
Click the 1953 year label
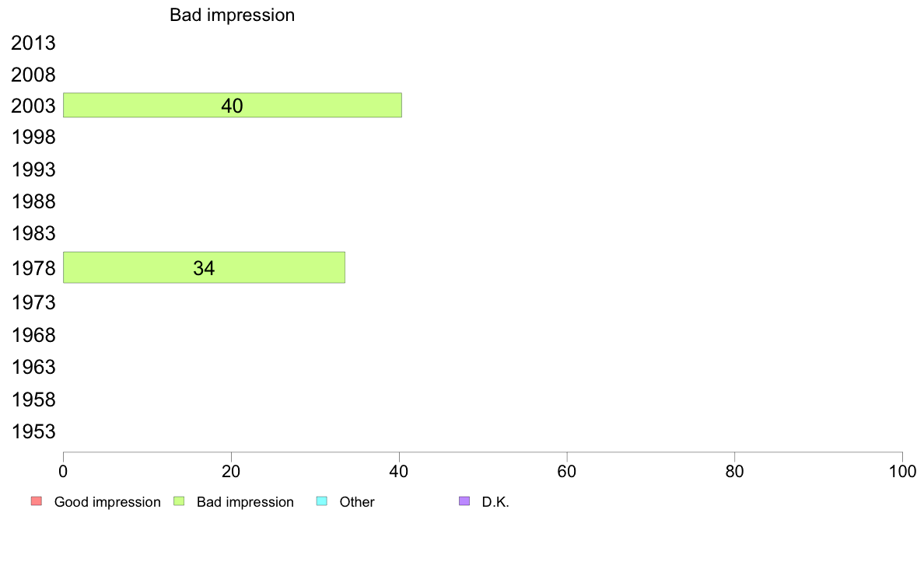point(33,432)
